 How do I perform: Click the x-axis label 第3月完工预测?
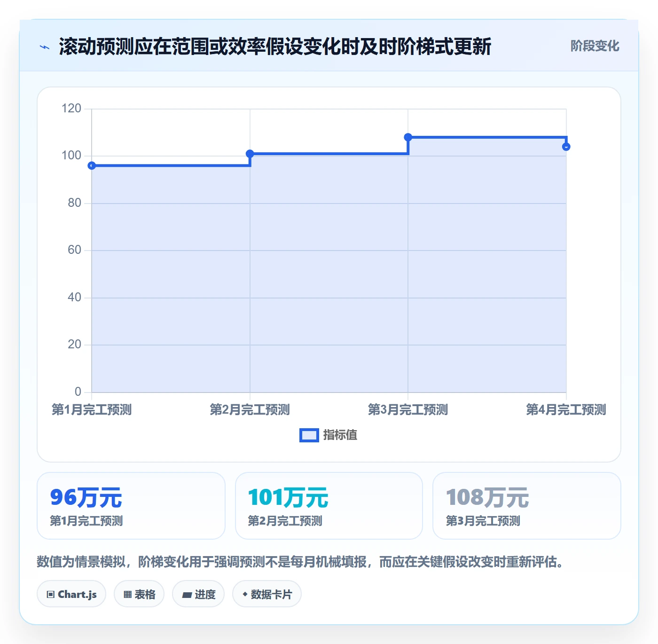408,410
